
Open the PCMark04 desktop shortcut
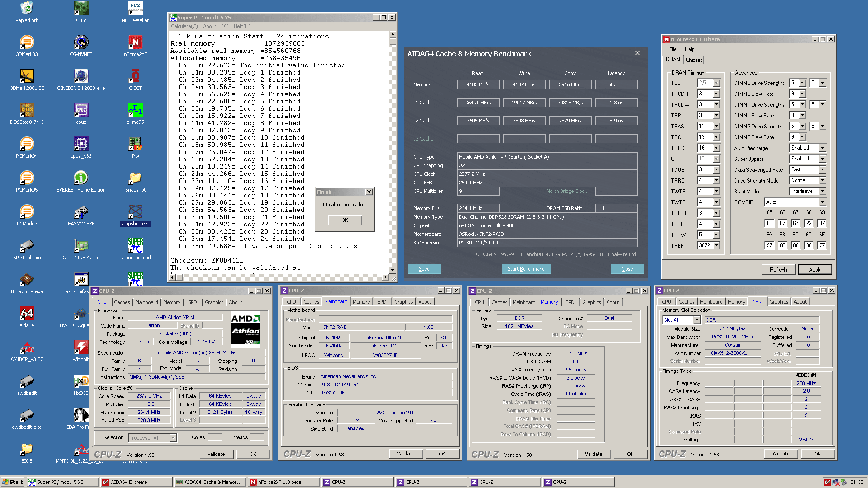27,148
